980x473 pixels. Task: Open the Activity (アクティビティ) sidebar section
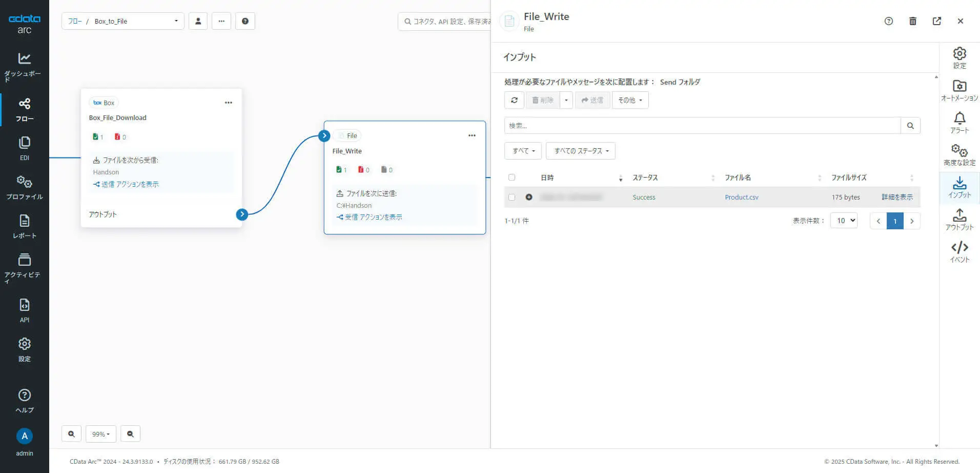point(24,268)
